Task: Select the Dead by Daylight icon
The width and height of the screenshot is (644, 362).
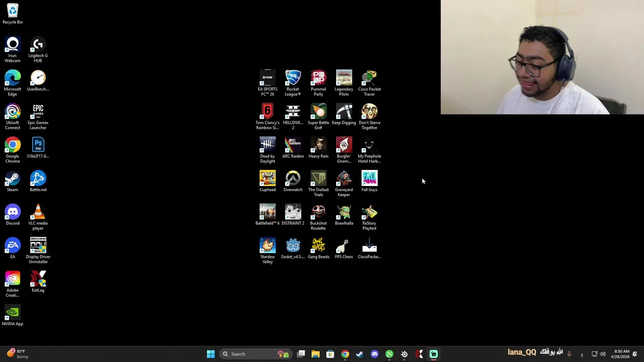Action: pyautogui.click(x=267, y=150)
